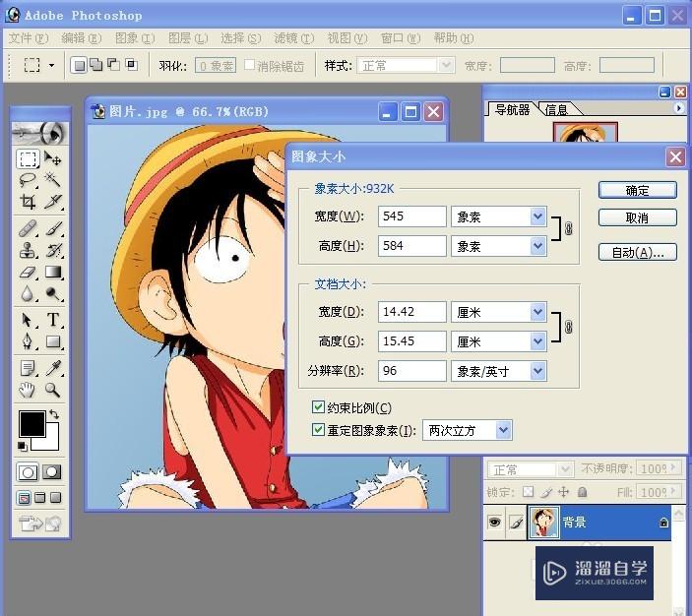Open the Navigator palette options arrow

point(679,107)
